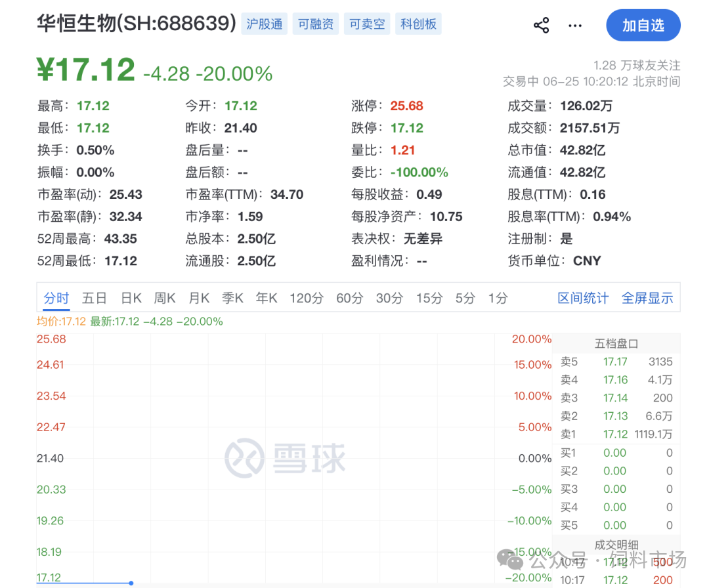Click the 换手 value 0.50%
Screen dimensions: 709x588
[x=95, y=150]
